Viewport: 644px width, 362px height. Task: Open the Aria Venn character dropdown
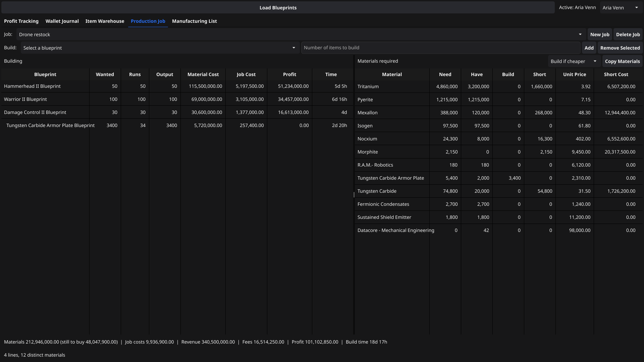621,8
